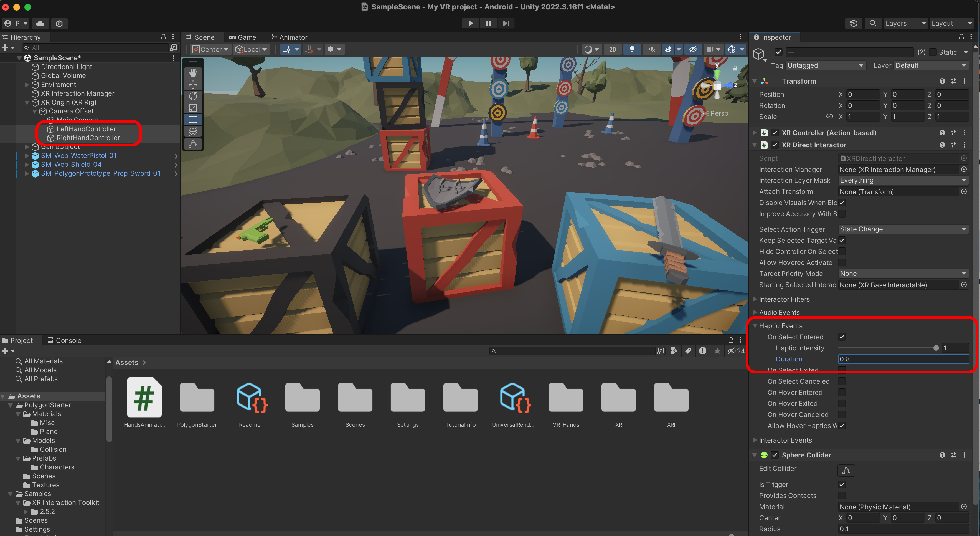Select the Move tool in scene toolbar
The height and width of the screenshot is (536, 980).
tap(193, 85)
